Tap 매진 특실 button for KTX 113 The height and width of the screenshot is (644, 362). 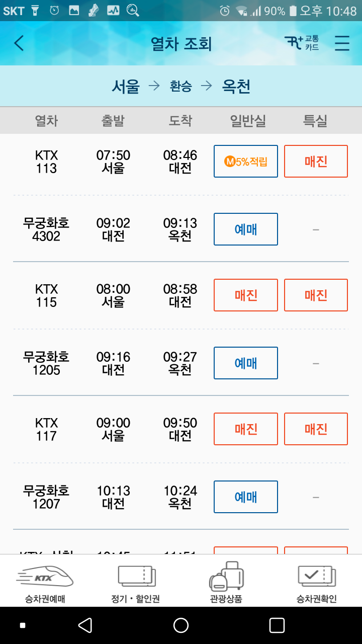(x=316, y=162)
